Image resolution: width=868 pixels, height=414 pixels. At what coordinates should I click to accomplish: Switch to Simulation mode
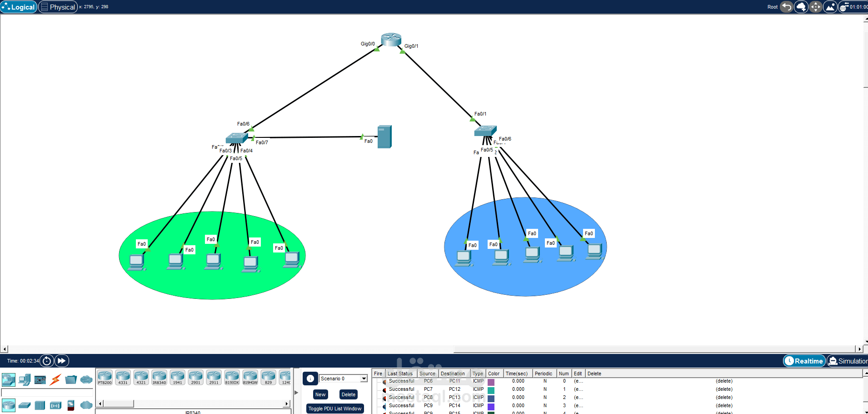[849, 360]
